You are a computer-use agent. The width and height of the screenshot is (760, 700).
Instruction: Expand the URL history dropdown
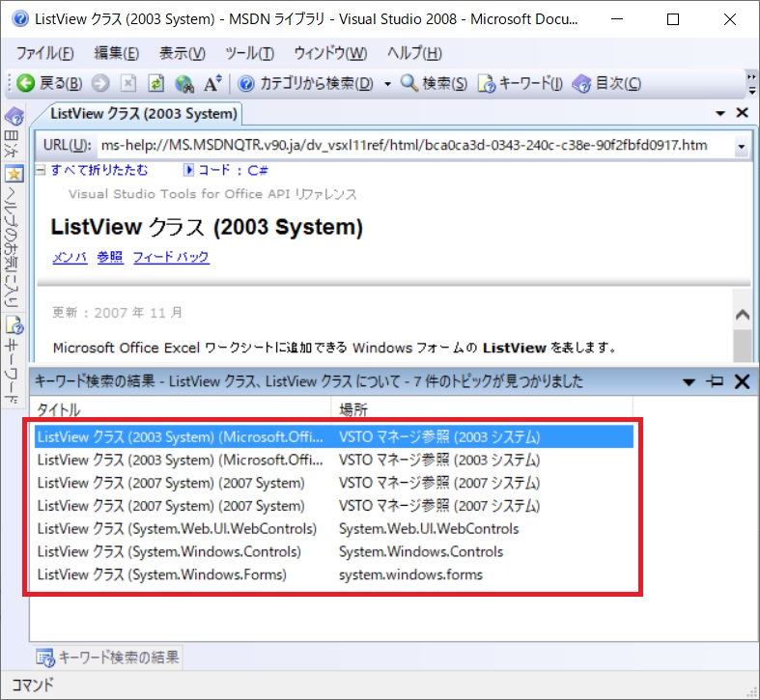tap(741, 147)
